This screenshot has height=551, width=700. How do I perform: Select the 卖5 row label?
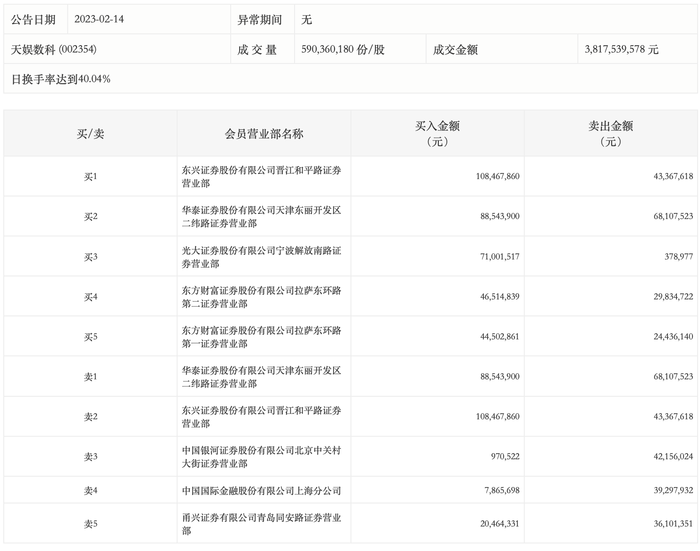coord(90,524)
